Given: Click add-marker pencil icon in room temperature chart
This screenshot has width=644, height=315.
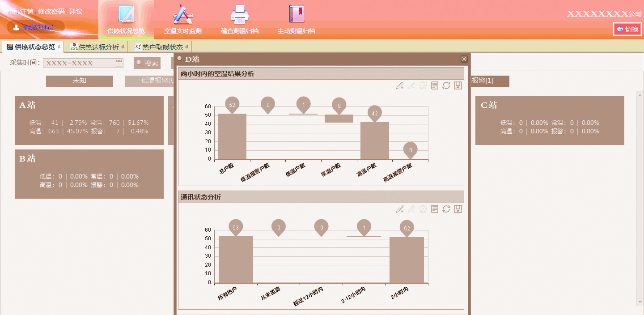Looking at the screenshot, I should pyautogui.click(x=400, y=85).
